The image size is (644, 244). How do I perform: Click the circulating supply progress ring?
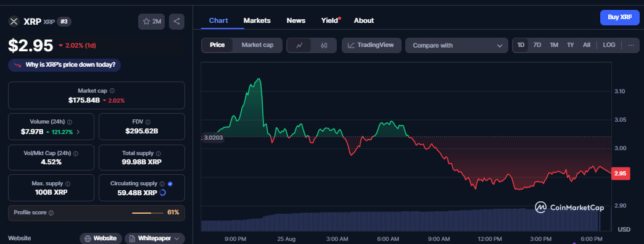tap(162, 192)
